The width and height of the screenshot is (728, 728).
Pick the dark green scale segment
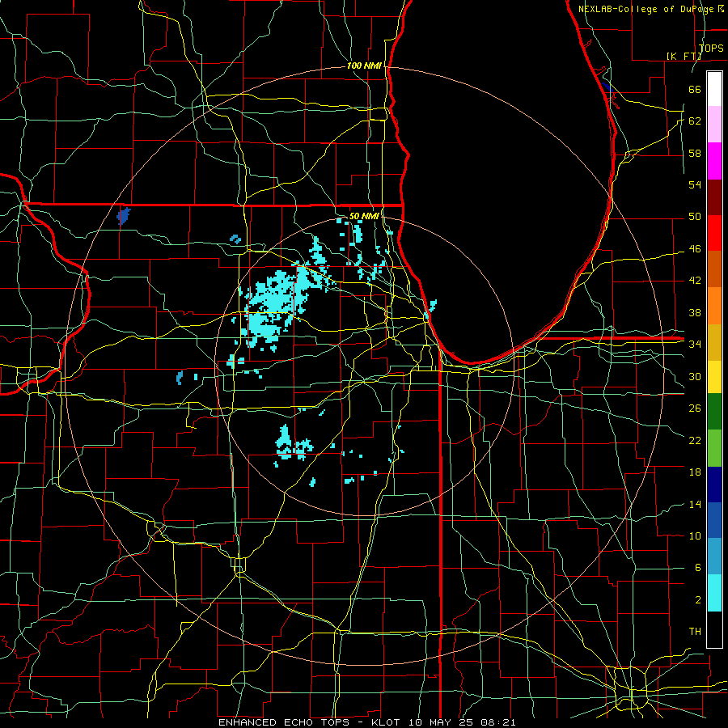[714, 412]
